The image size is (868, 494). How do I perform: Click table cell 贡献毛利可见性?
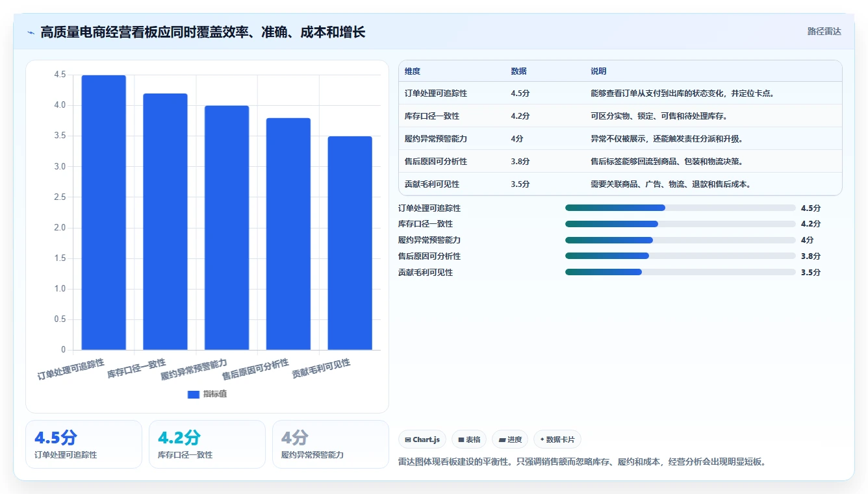tap(432, 184)
